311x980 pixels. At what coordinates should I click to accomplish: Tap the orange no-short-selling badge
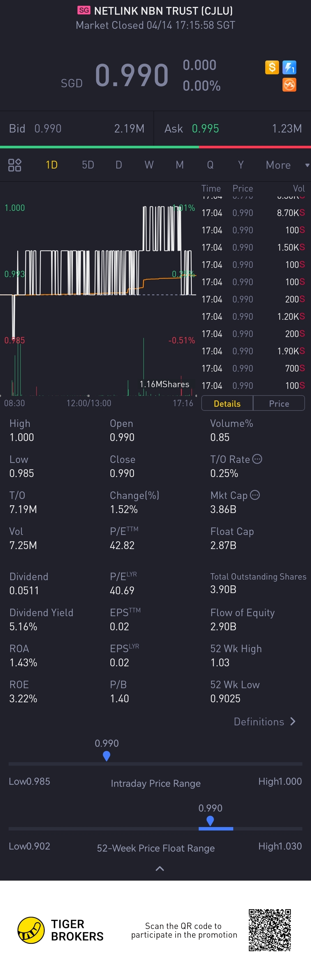coord(289,85)
